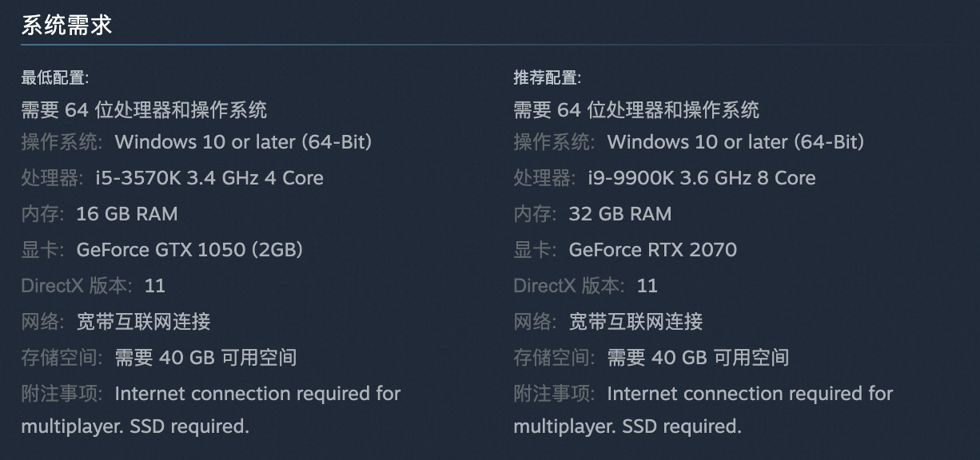Click 宽带互联网连接 under minimum requirements
The height and width of the screenshot is (460, 980).
click(144, 321)
